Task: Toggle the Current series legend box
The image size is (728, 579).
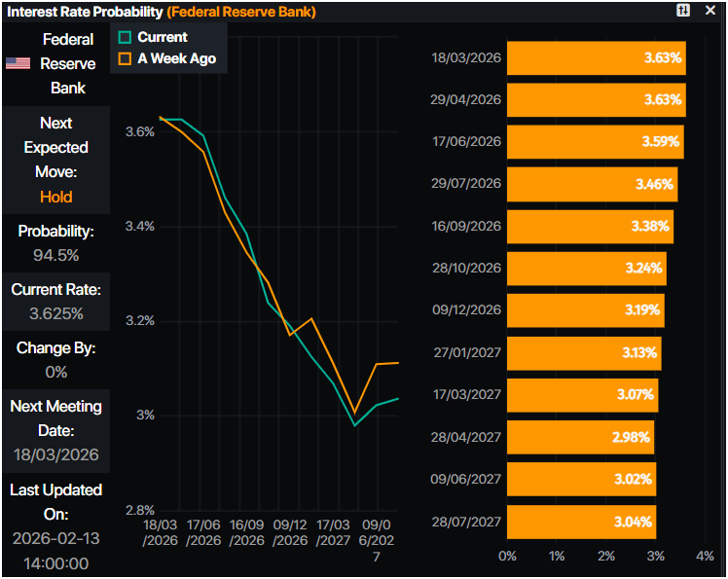Action: click(x=125, y=37)
